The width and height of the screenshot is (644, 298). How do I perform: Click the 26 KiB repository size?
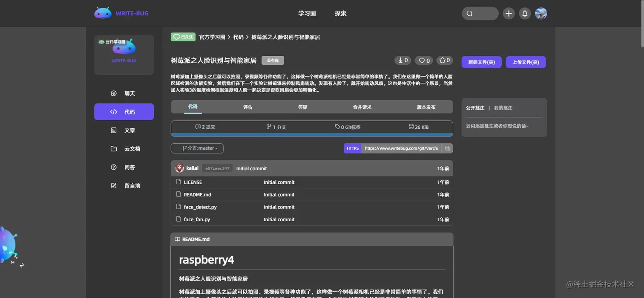pyautogui.click(x=418, y=127)
